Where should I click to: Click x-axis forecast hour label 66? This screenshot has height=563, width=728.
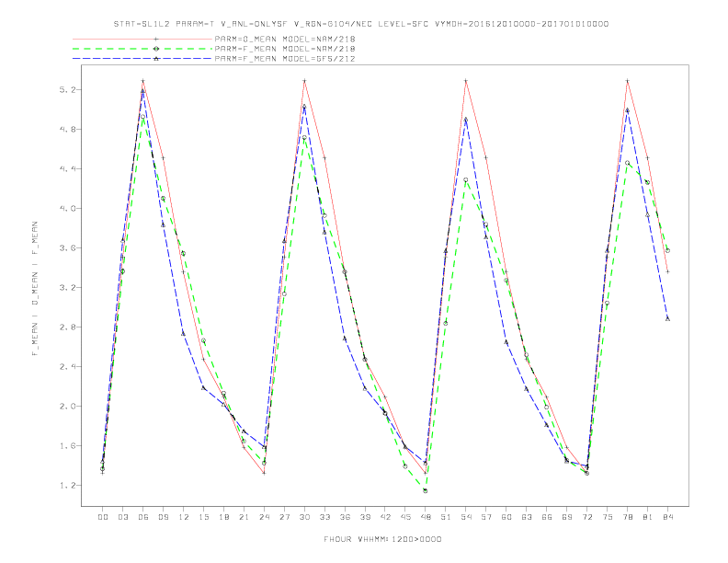click(547, 517)
